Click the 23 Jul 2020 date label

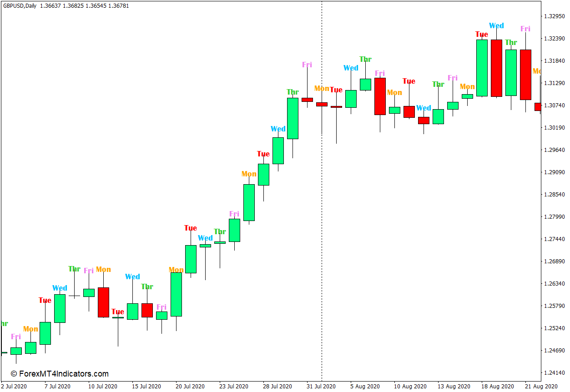pyautogui.click(x=233, y=387)
